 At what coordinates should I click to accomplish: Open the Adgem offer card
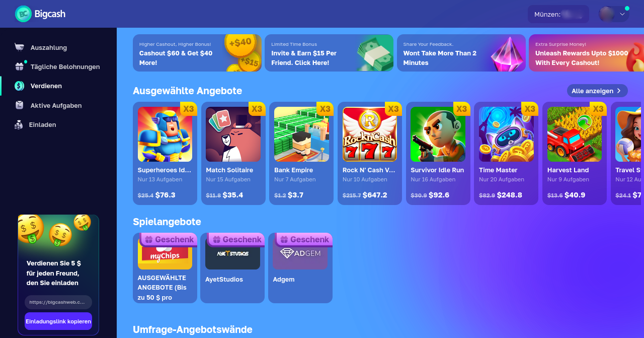tap(300, 268)
